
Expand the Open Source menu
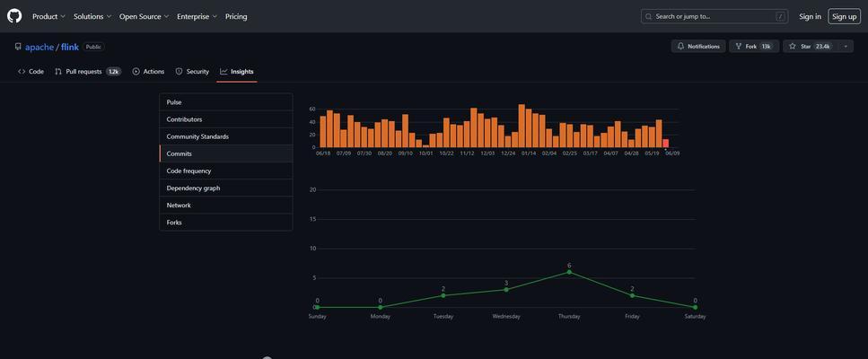click(144, 16)
